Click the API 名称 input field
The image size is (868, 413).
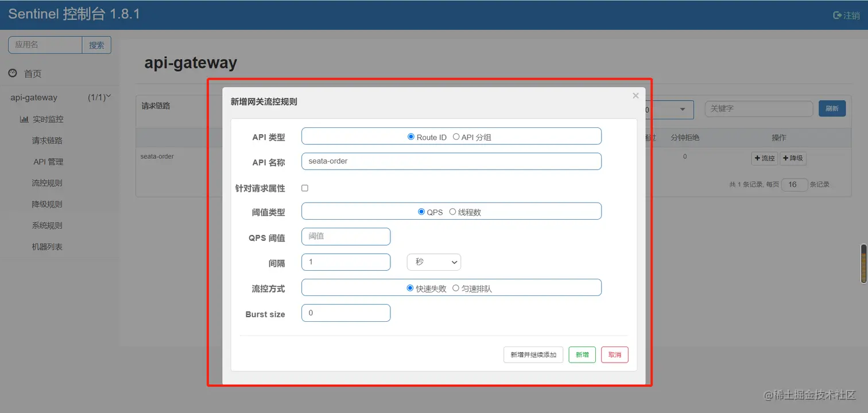pyautogui.click(x=451, y=161)
